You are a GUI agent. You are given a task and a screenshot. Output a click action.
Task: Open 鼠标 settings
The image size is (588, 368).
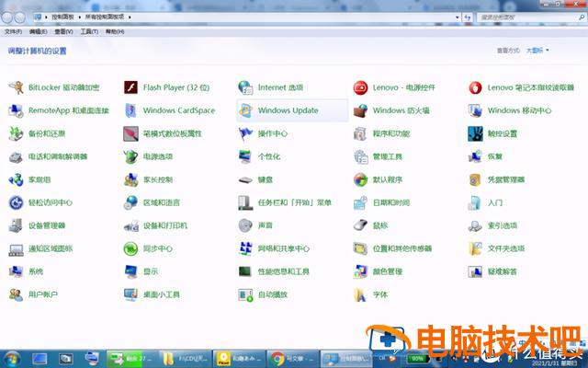371,225
